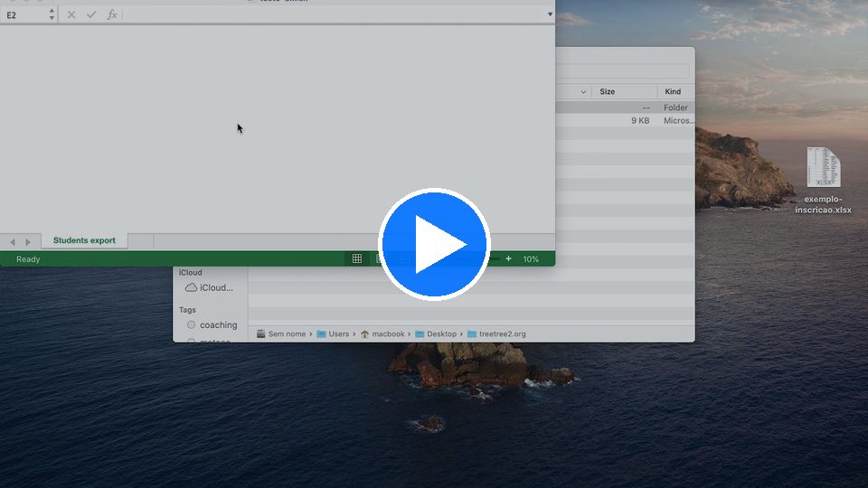Click the Name Box showing E2
868x488 pixels.
25,15
